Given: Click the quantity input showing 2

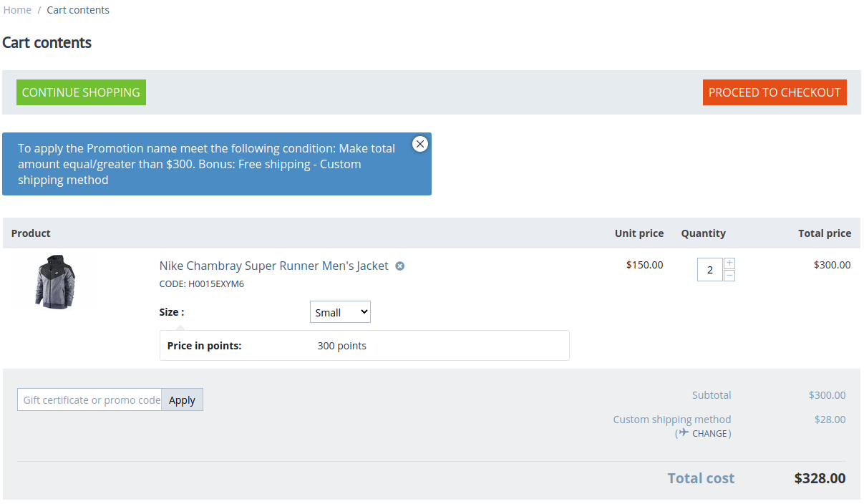Looking at the screenshot, I should pos(710,270).
